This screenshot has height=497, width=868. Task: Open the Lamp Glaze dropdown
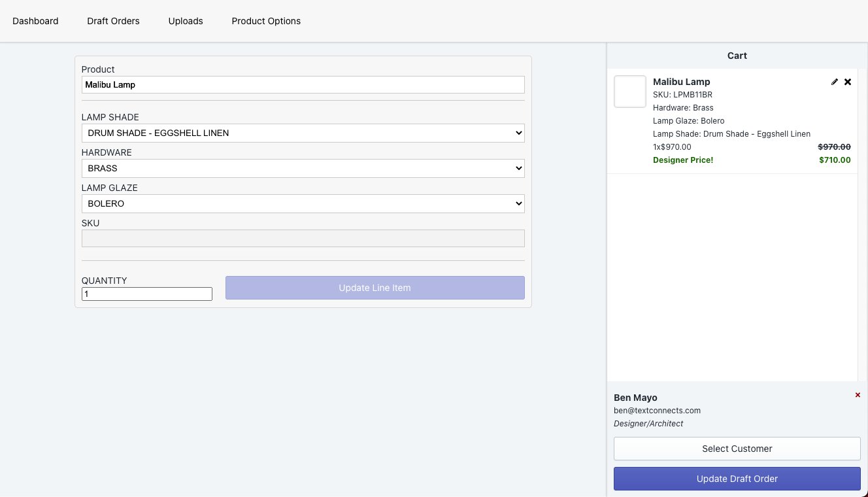point(303,203)
